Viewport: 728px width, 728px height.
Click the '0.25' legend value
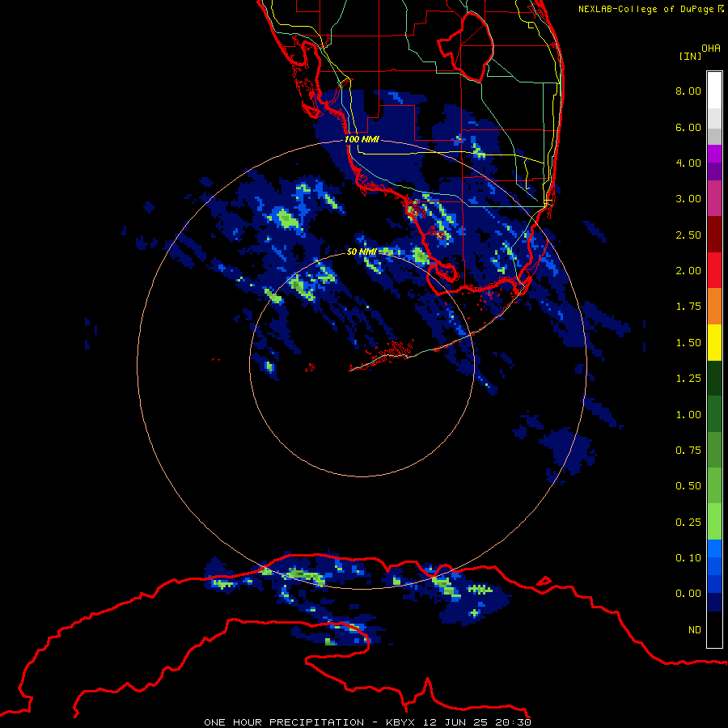(688, 523)
